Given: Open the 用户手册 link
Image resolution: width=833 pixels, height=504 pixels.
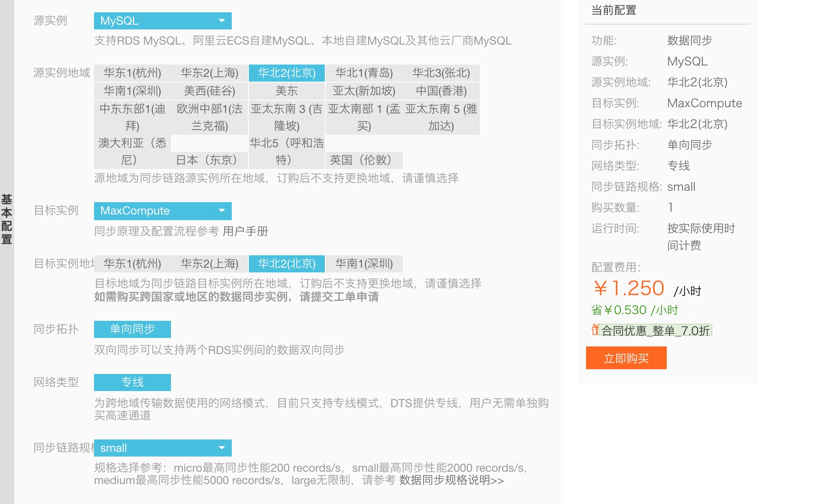Looking at the screenshot, I should pyautogui.click(x=246, y=231).
